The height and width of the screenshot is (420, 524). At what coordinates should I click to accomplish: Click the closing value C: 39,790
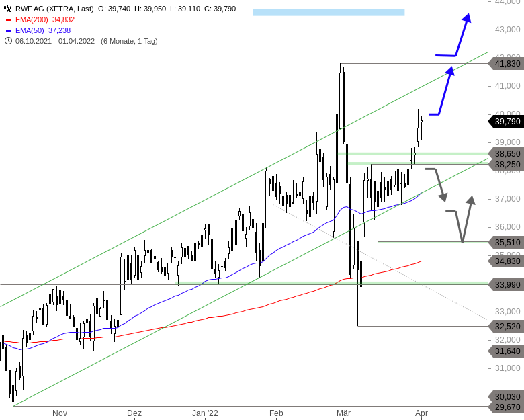coord(220,9)
